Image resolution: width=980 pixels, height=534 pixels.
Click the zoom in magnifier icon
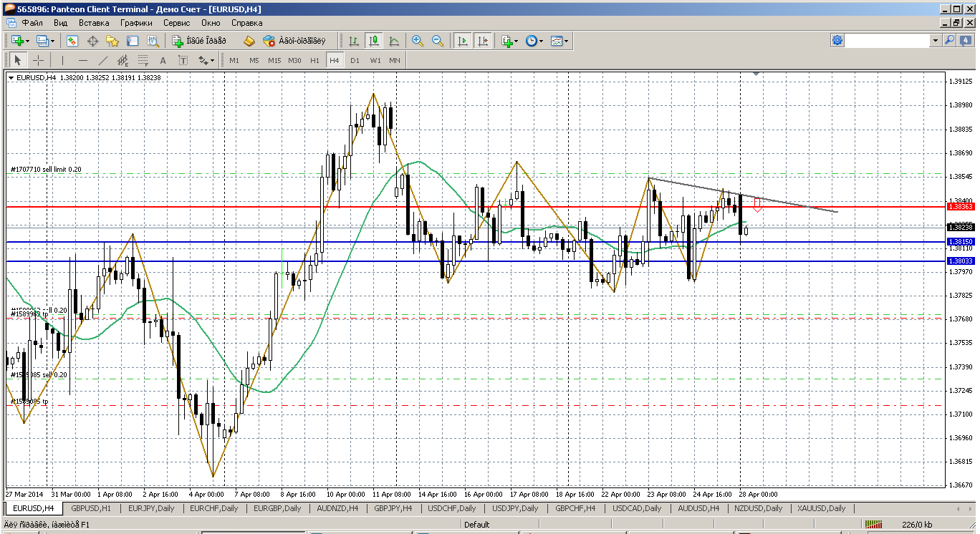pyautogui.click(x=418, y=42)
